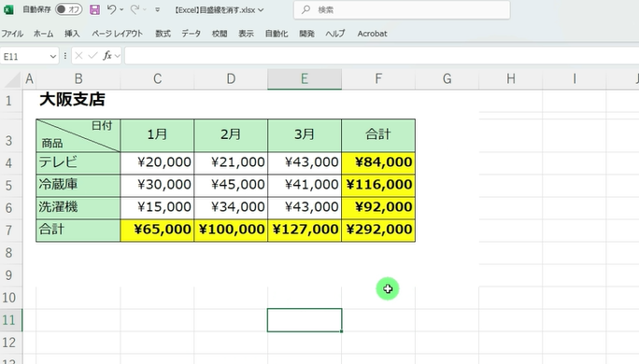Open the 数式 tab
The height and width of the screenshot is (364, 639).
pyautogui.click(x=163, y=34)
